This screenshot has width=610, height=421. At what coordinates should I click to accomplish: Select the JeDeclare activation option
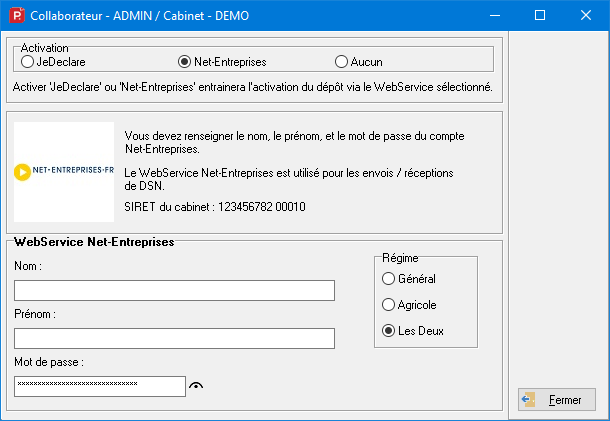tap(27, 62)
